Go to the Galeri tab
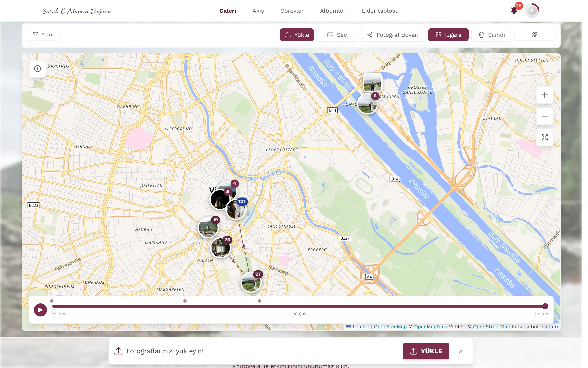588x368 pixels. 228,11
